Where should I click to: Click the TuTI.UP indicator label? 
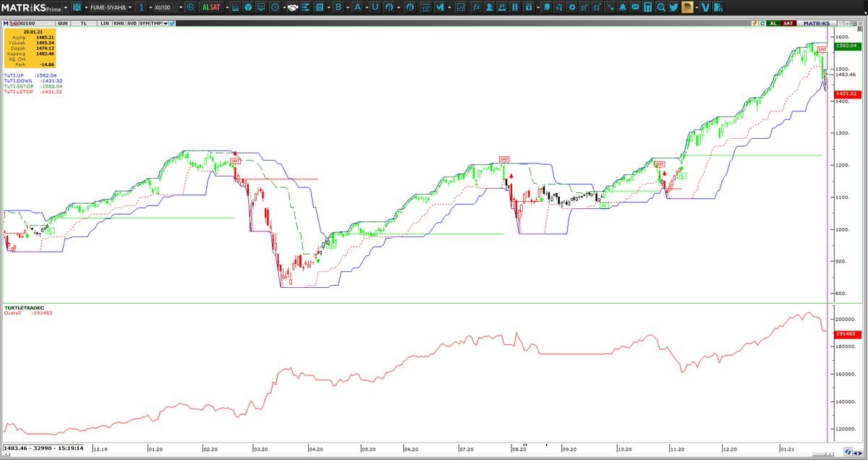pyautogui.click(x=15, y=74)
